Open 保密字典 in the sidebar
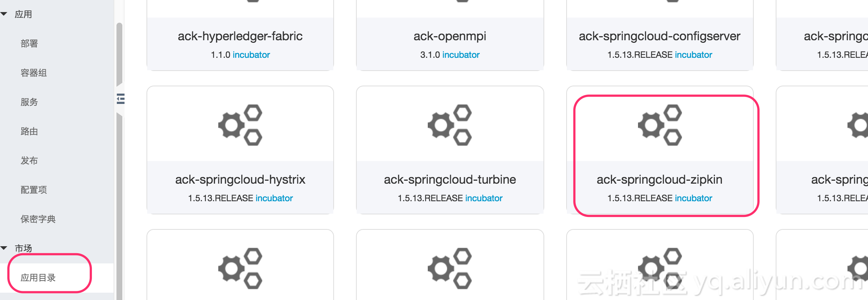Screen dimensions: 868x300 pos(38,219)
